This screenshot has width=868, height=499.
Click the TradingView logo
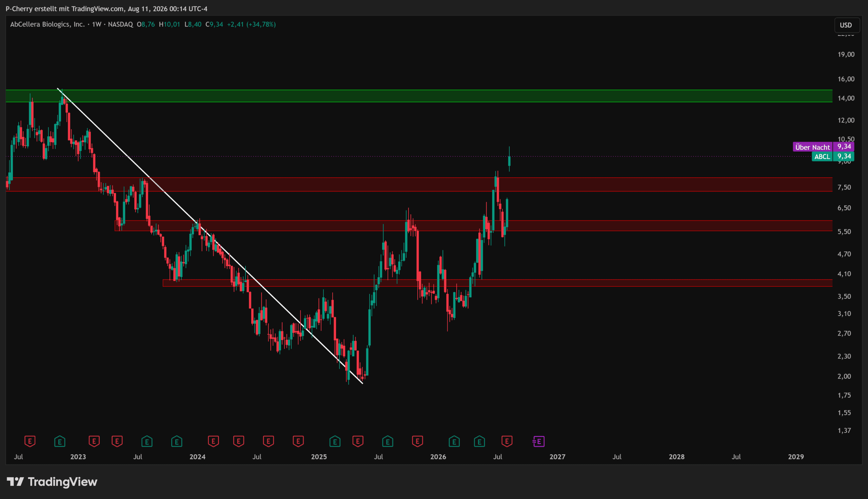pos(52,482)
